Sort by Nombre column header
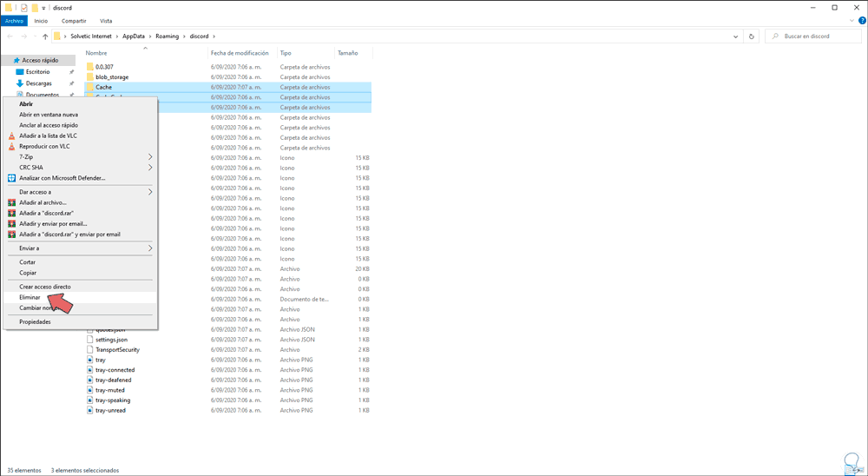This screenshot has height=476, width=868. pyautogui.click(x=96, y=53)
